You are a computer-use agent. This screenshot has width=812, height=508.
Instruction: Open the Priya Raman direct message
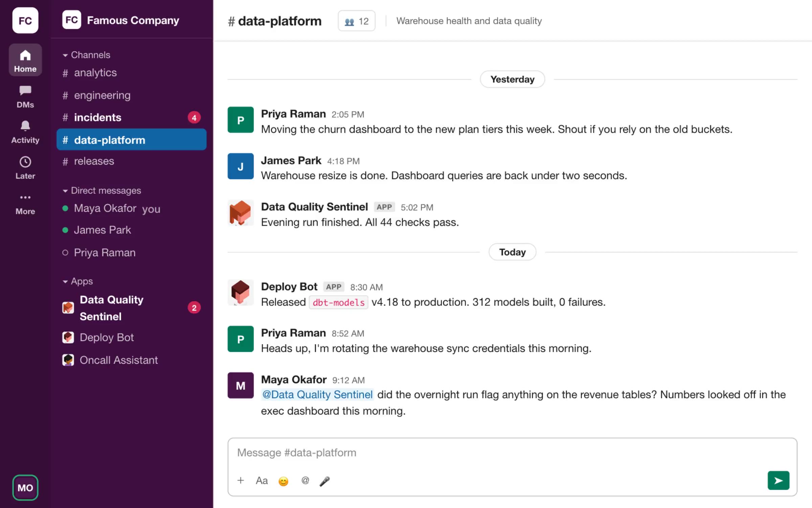pos(131,253)
